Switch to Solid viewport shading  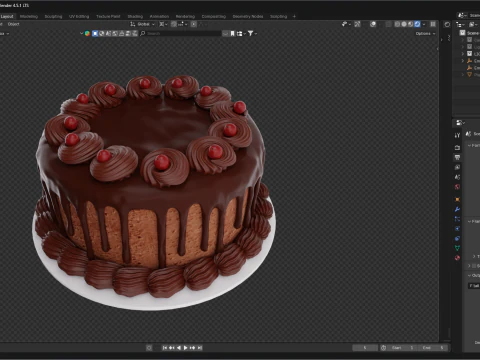coord(404,24)
